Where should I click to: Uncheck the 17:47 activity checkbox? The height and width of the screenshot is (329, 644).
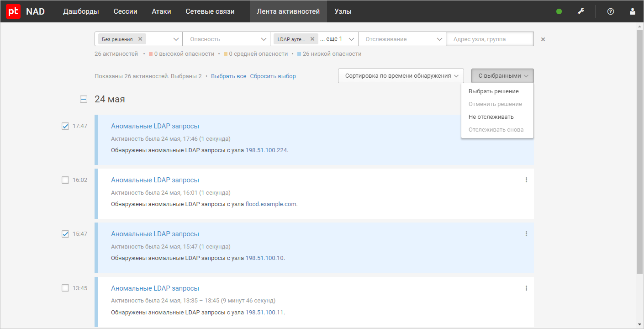click(x=65, y=126)
